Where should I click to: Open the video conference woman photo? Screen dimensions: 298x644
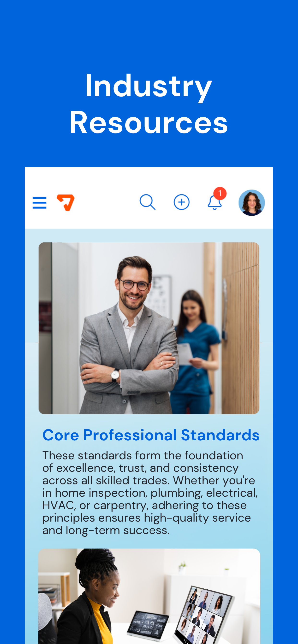click(x=149, y=596)
